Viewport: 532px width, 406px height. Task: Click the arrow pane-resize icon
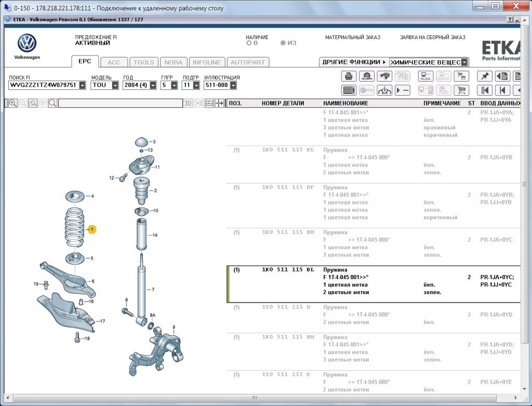pos(220,103)
